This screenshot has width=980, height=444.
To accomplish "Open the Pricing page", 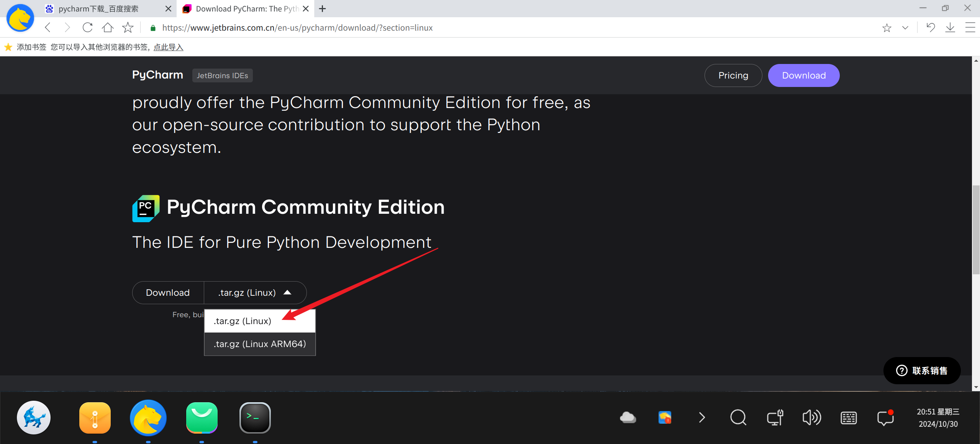I will tap(733, 75).
